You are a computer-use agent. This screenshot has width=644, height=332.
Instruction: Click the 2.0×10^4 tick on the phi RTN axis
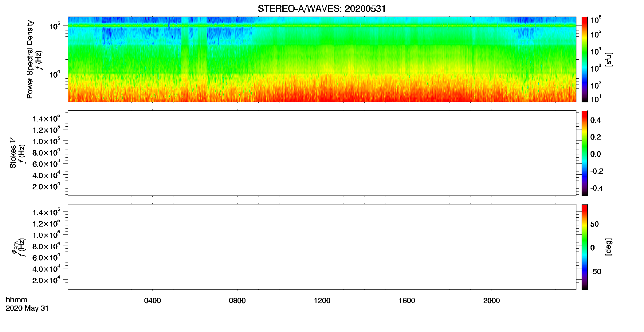tap(46, 279)
